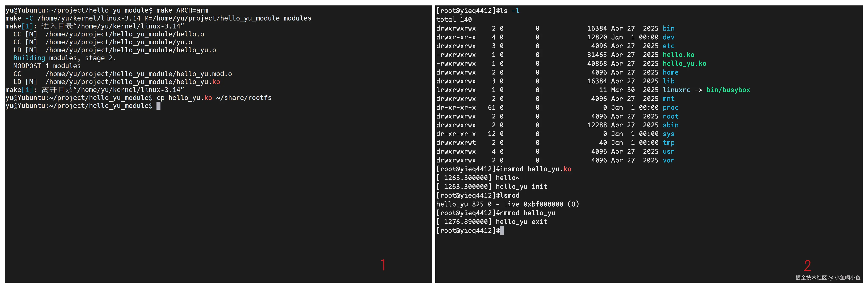Click the right terminal's prompt cursor block
The width and height of the screenshot is (868, 288).
pos(502,231)
